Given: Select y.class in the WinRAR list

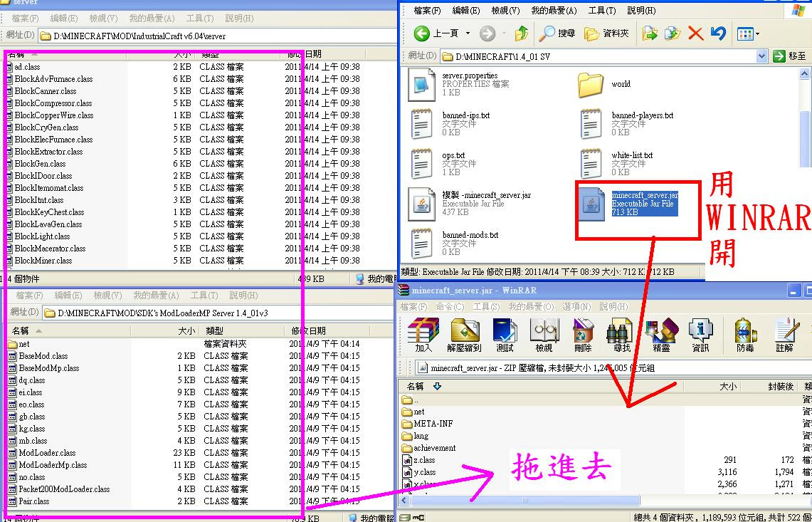Looking at the screenshot, I should [419, 472].
